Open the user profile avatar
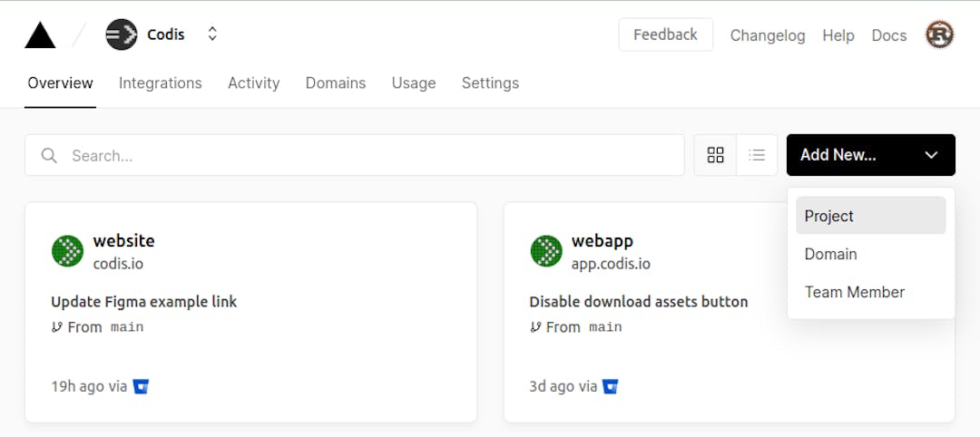Image resolution: width=980 pixels, height=437 pixels. coord(939,34)
